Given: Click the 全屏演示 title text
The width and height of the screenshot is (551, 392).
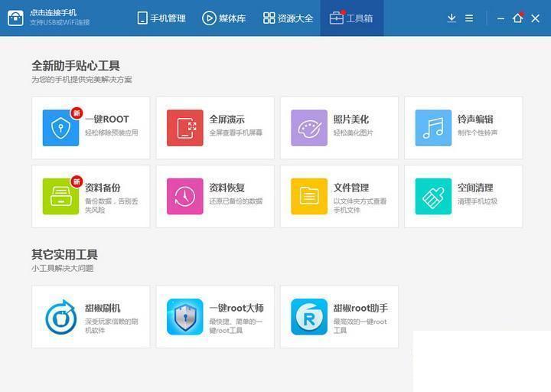Looking at the screenshot, I should tap(227, 119).
